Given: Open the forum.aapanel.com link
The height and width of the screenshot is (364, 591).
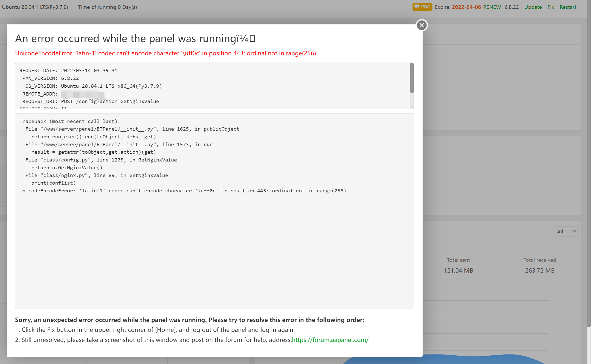Looking at the screenshot, I should tap(330, 340).
